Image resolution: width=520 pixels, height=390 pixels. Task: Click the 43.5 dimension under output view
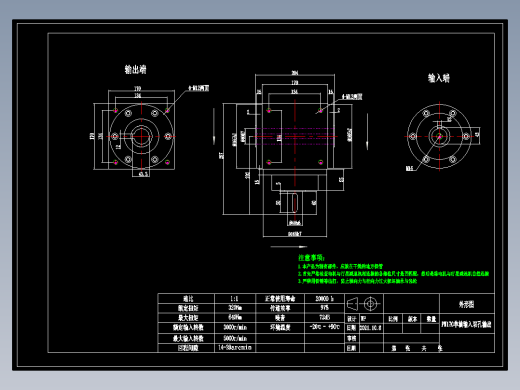(143, 174)
